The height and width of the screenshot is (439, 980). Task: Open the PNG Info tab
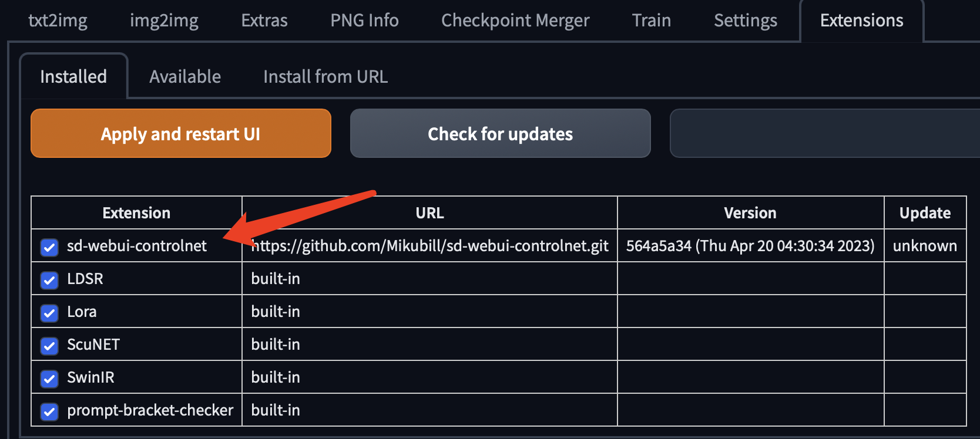[364, 21]
